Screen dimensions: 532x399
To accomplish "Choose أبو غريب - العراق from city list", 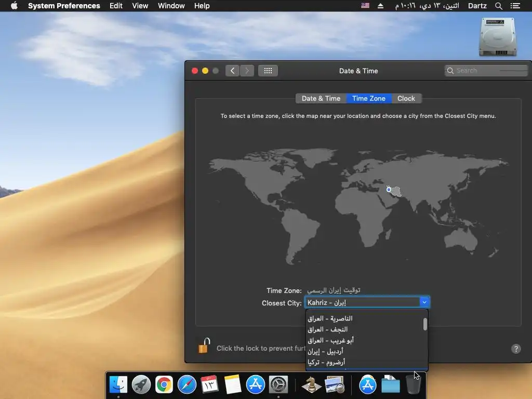I will pos(364,340).
